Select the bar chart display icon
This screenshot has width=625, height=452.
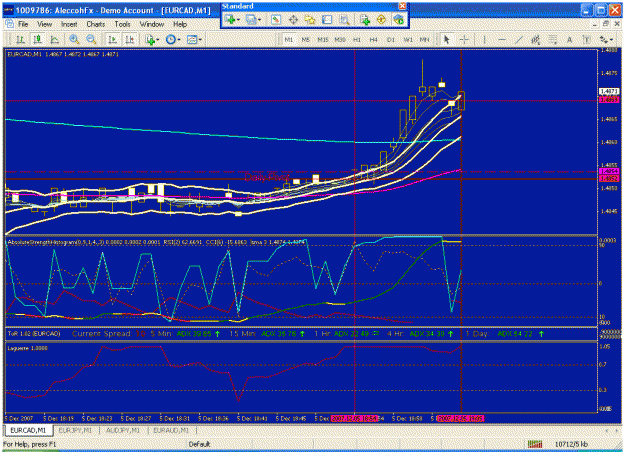click(20, 39)
